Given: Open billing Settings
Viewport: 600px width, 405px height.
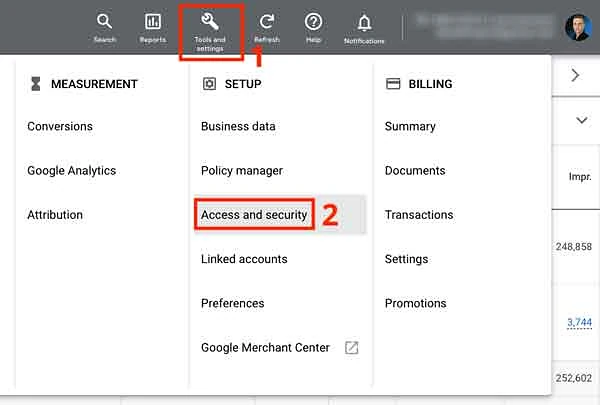Looking at the screenshot, I should click(406, 259).
